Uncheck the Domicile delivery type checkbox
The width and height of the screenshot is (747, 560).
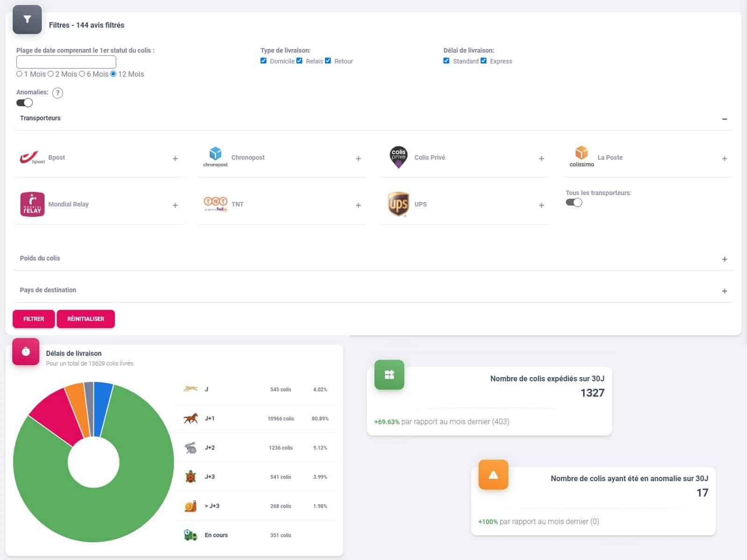coord(263,61)
